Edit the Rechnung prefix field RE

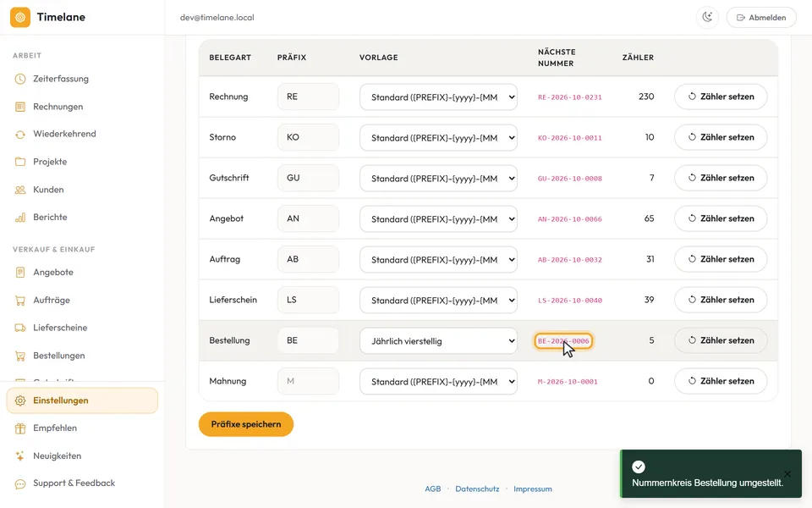(x=308, y=97)
